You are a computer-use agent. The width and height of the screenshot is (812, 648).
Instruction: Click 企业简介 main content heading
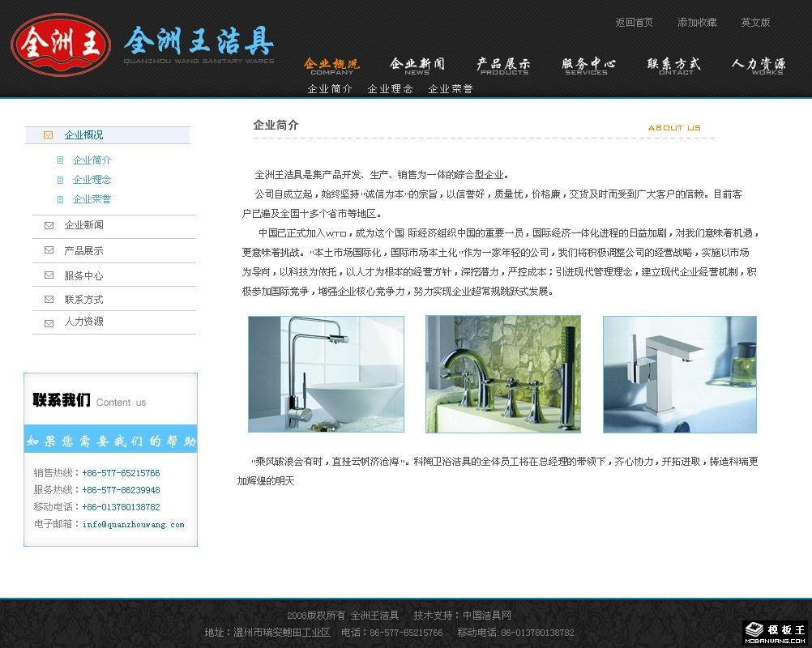tap(276, 125)
